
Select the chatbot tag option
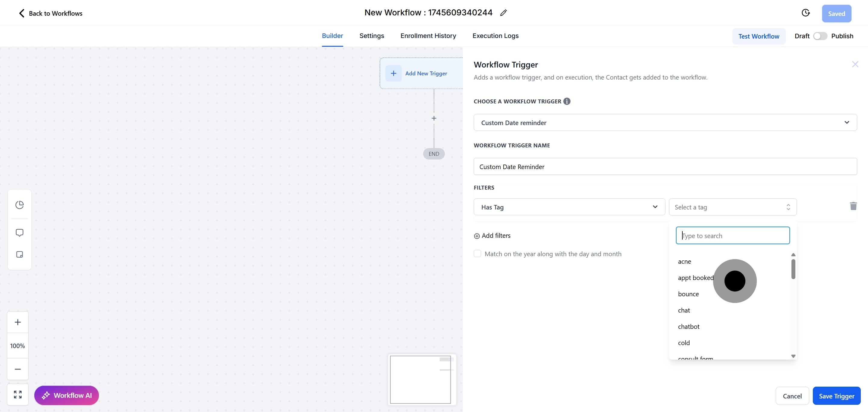point(688,326)
